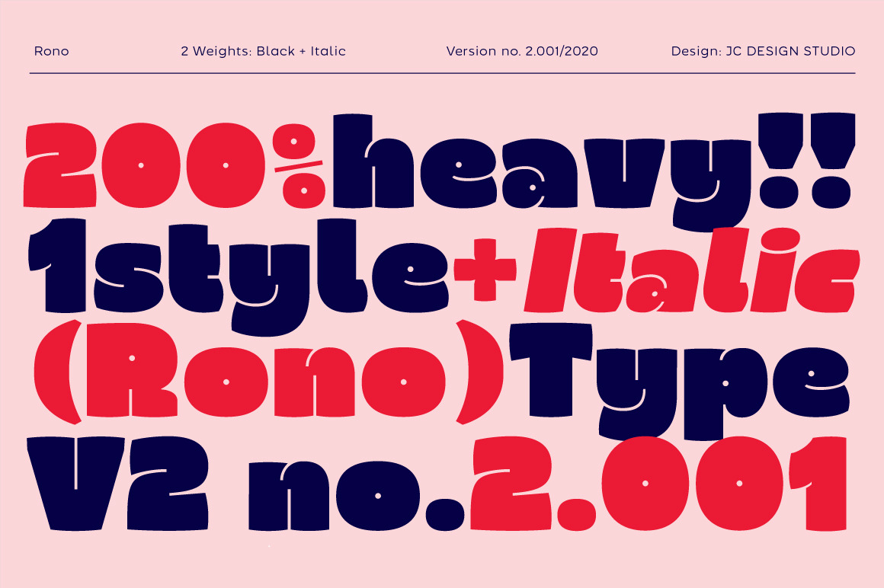Click the red percent symbol
This screenshot has height=588, width=884.
point(305,165)
